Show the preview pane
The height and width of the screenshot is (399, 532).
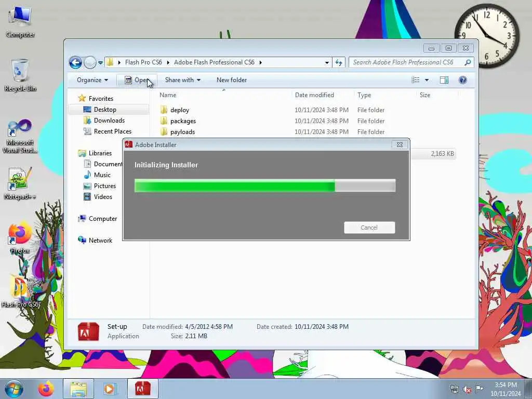444,80
